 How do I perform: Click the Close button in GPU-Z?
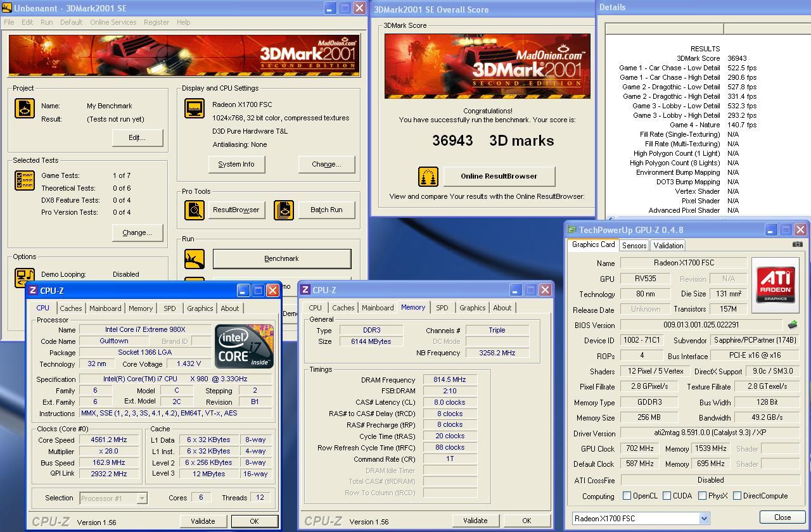coord(782,517)
